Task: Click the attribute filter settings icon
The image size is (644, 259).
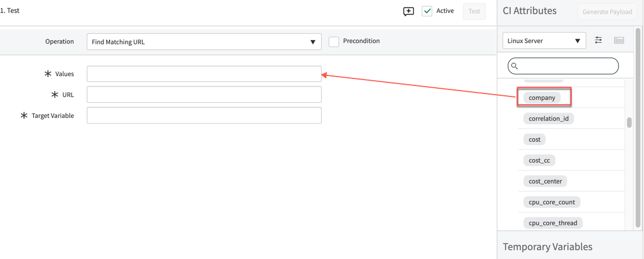Action: tap(599, 40)
